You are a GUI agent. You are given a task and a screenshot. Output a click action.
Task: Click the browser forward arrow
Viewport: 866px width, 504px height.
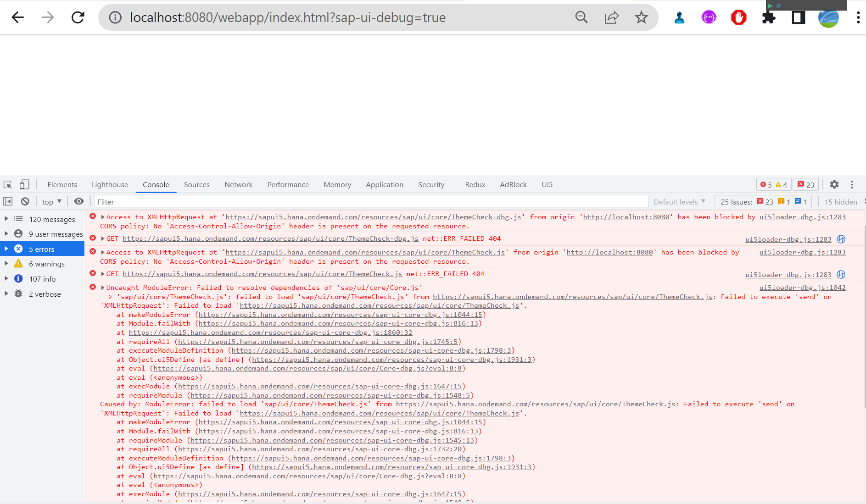click(x=48, y=17)
